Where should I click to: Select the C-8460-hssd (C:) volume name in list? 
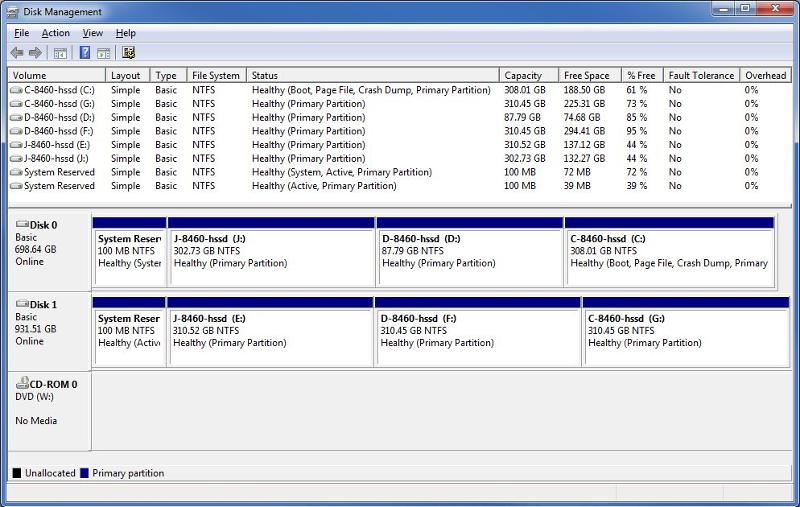59,90
